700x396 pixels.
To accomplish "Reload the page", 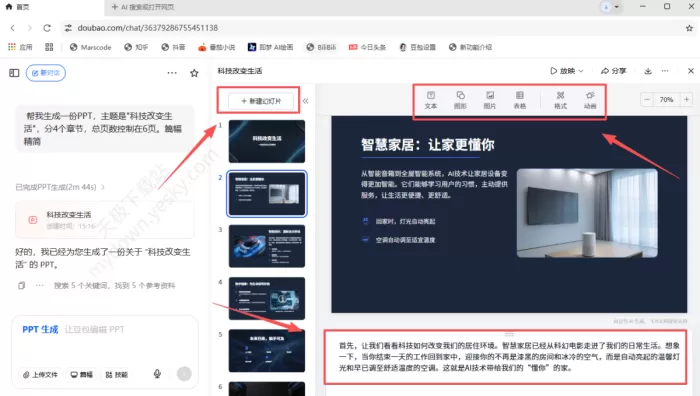I will click(x=47, y=28).
